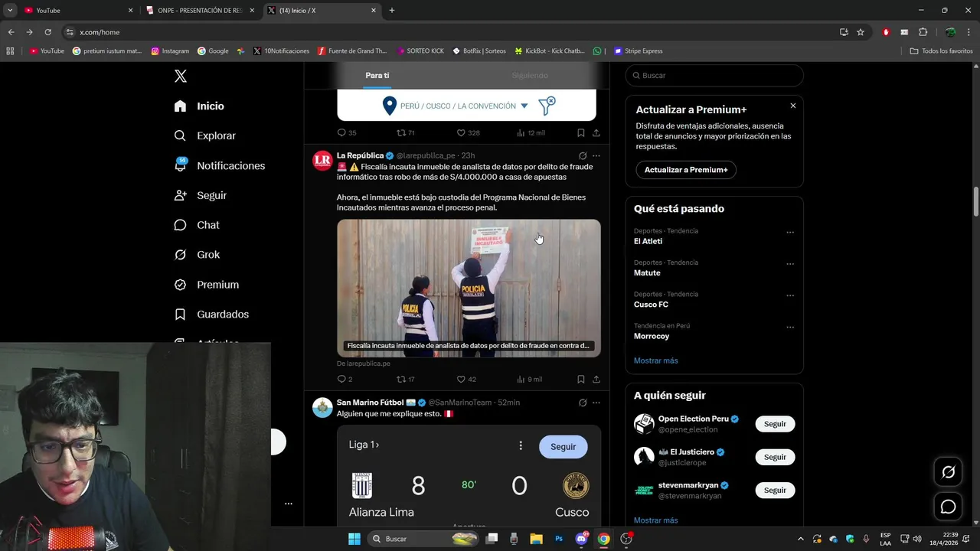
Task: Click the Buscar search field on X
Action: click(714, 76)
